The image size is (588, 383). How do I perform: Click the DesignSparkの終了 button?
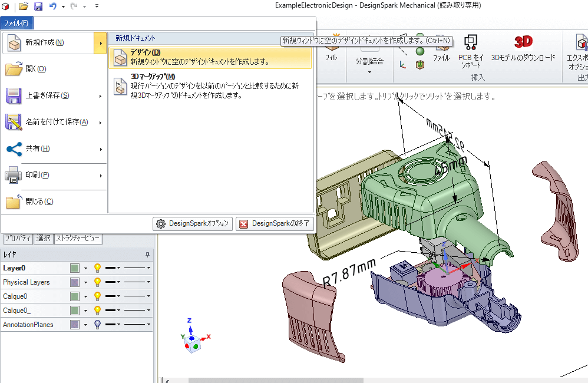point(275,223)
